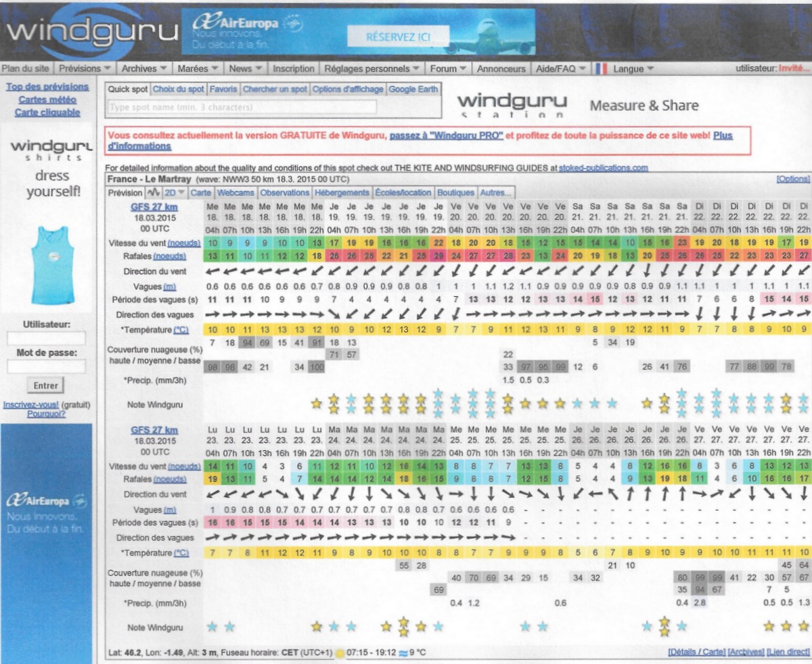Viewport: 812px width, 664px height.
Task: Click the AirEuropa 'Réservez ici' banner button
Action: point(398,36)
